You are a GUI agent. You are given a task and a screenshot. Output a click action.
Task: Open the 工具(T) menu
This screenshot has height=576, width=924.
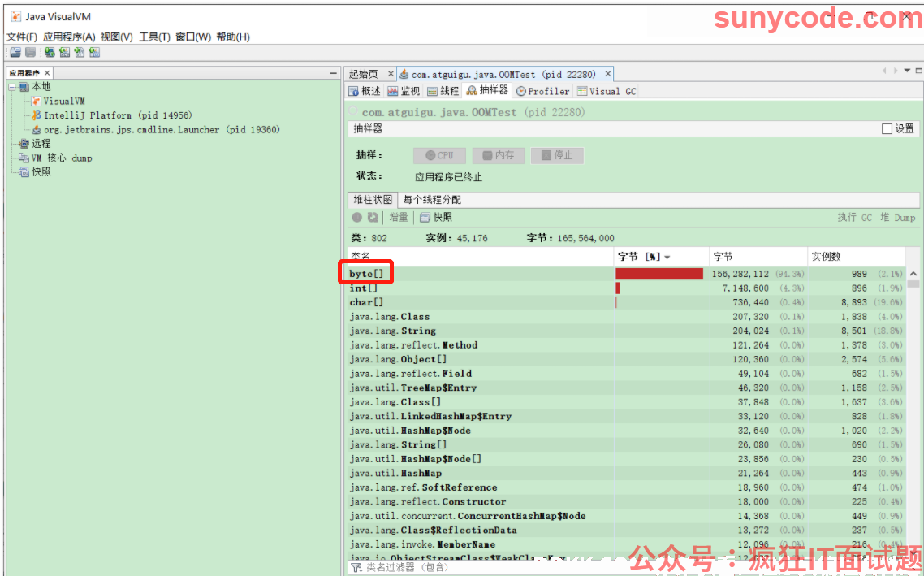pos(154,37)
